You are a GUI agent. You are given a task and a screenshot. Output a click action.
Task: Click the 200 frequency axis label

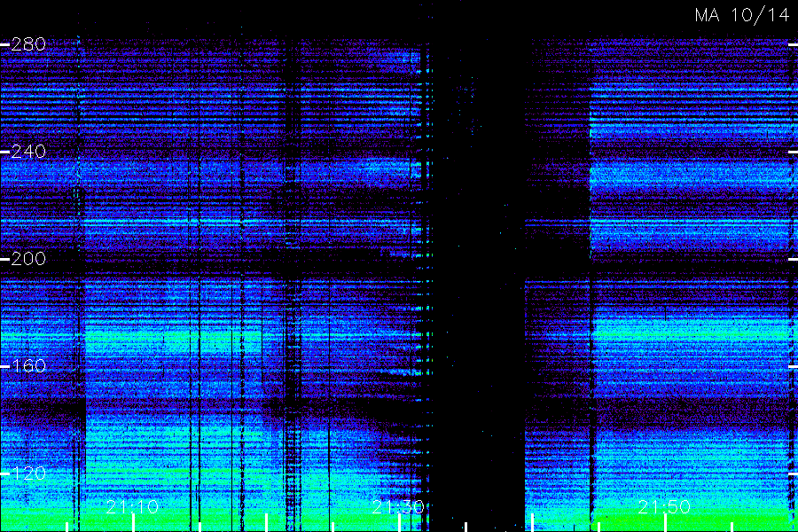(28, 259)
